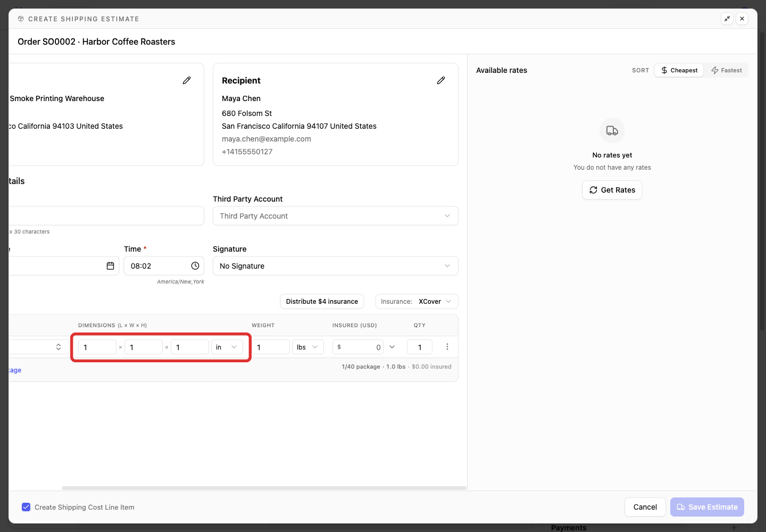Viewport: 766px width, 532px height.
Task: Click the Time field showing 08:02
Action: pyautogui.click(x=164, y=266)
